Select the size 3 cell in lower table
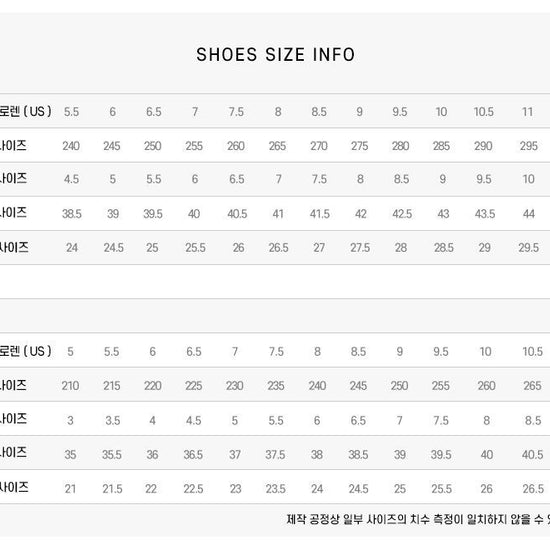This screenshot has width=550, height=550. (x=70, y=420)
